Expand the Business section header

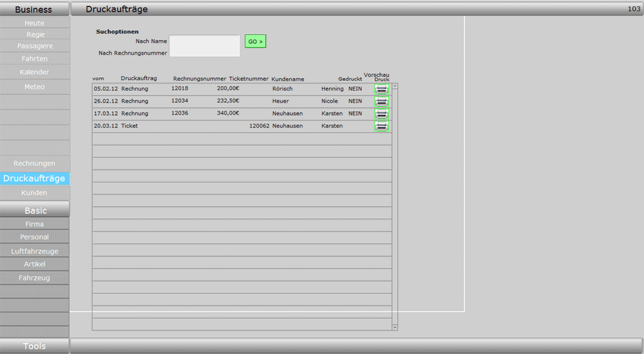tap(34, 10)
